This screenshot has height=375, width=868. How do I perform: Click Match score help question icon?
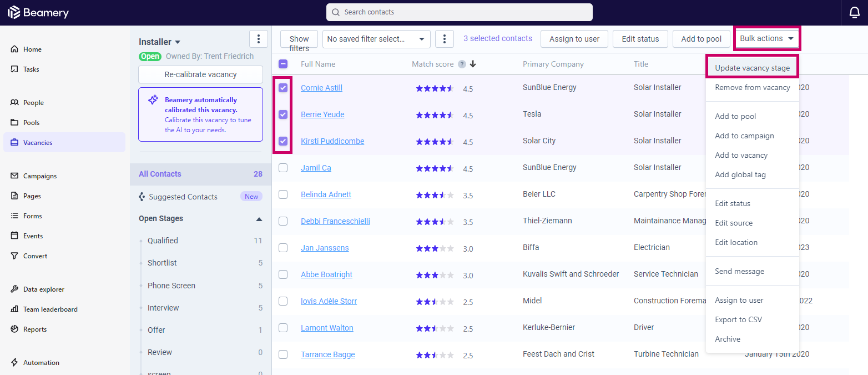coord(462,64)
